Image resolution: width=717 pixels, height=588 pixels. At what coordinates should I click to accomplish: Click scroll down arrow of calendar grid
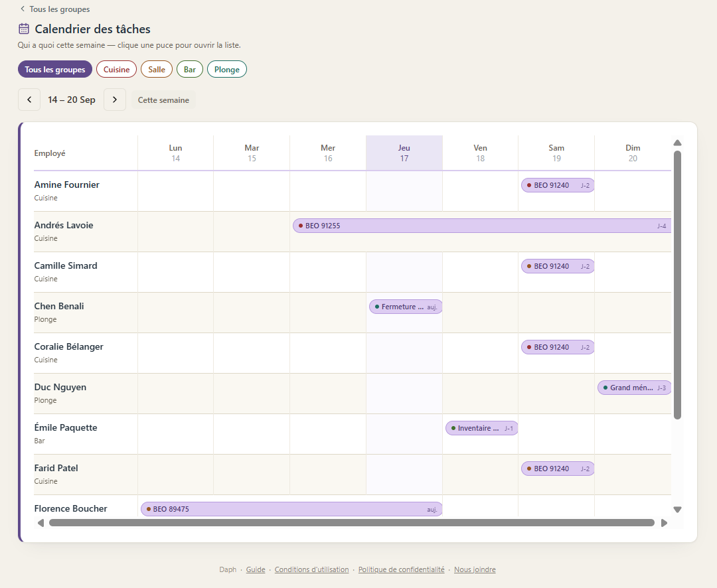pyautogui.click(x=678, y=509)
